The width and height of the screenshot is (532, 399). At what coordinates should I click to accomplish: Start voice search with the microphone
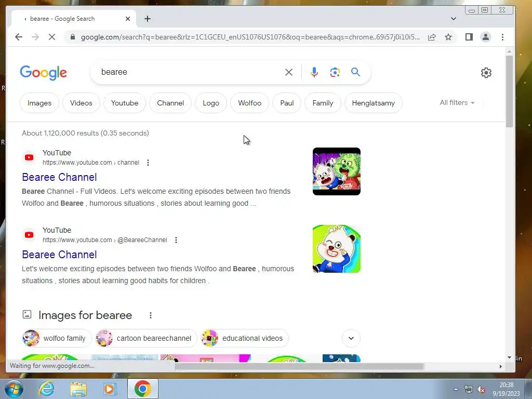click(314, 72)
